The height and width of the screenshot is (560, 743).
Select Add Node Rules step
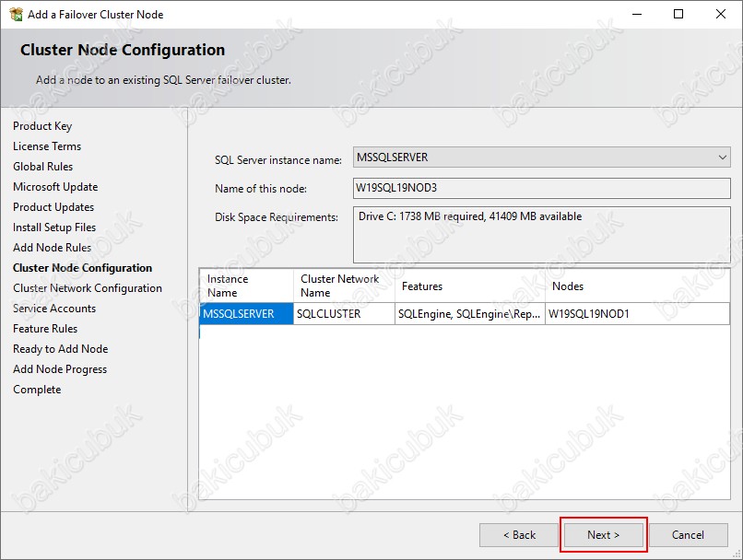53,248
